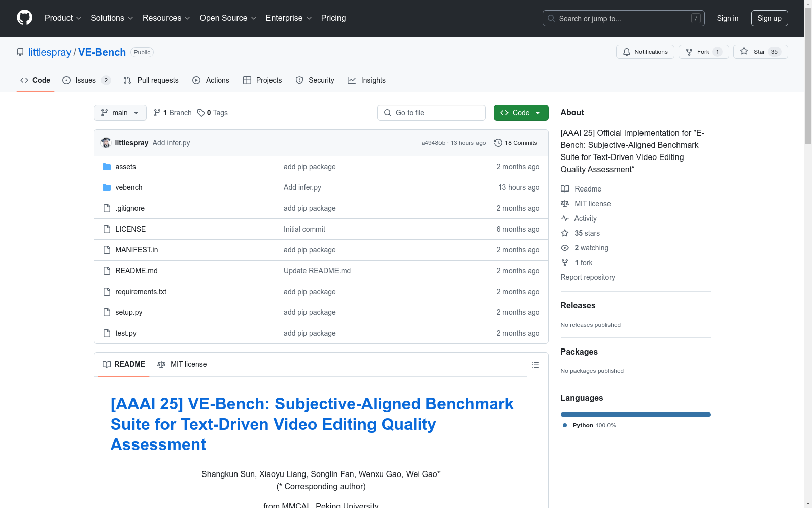Click the Python language bar
812x508 pixels.
tap(636, 415)
